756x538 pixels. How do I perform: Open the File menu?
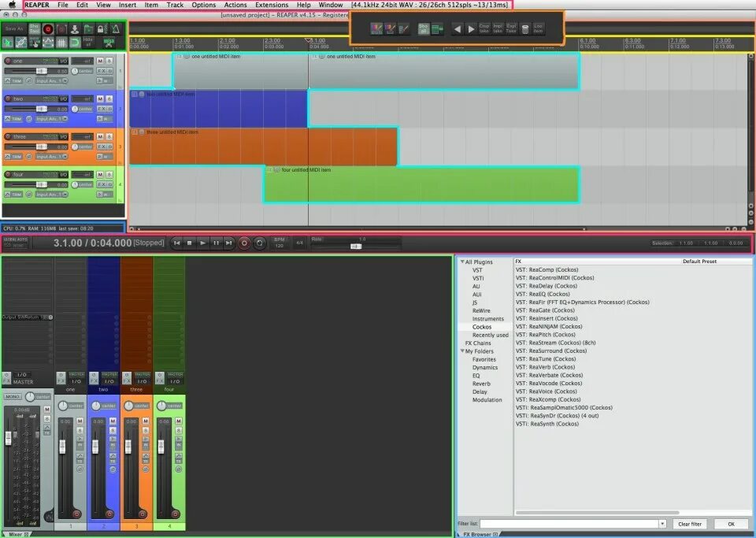[x=63, y=5]
